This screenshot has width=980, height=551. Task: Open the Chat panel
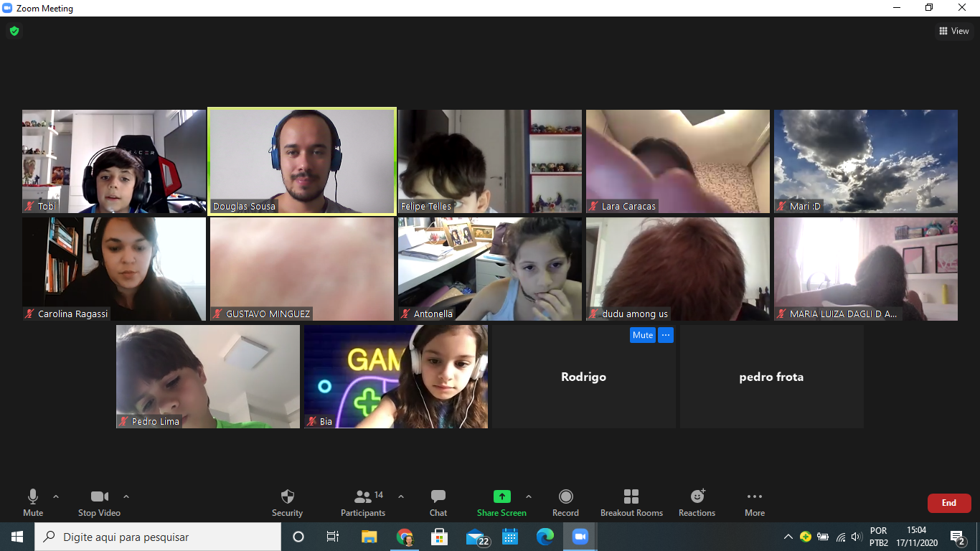(x=438, y=502)
